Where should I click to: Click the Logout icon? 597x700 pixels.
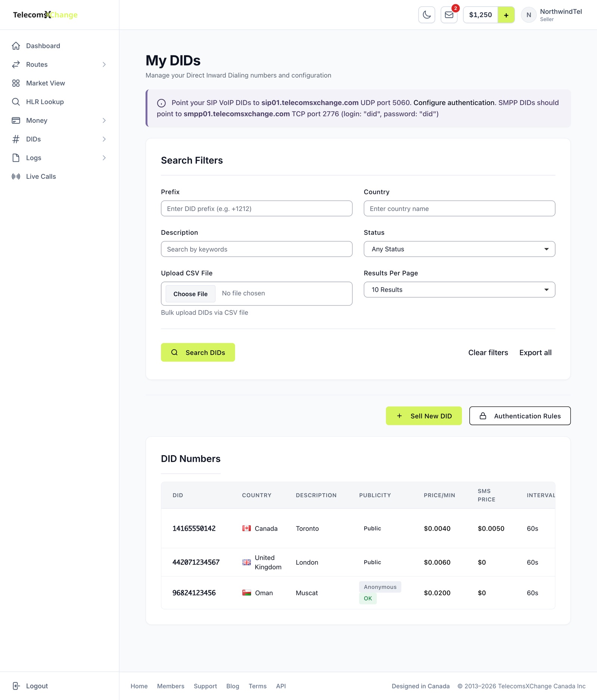(16, 686)
